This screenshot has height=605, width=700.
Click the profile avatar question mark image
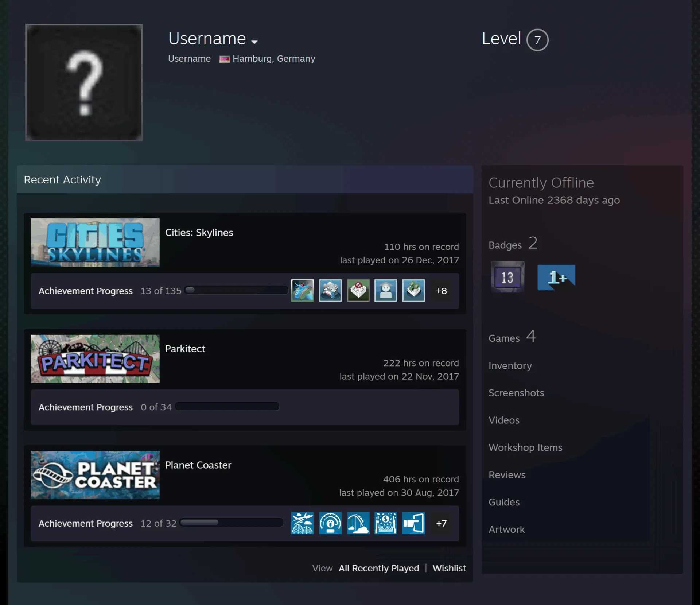tap(84, 82)
